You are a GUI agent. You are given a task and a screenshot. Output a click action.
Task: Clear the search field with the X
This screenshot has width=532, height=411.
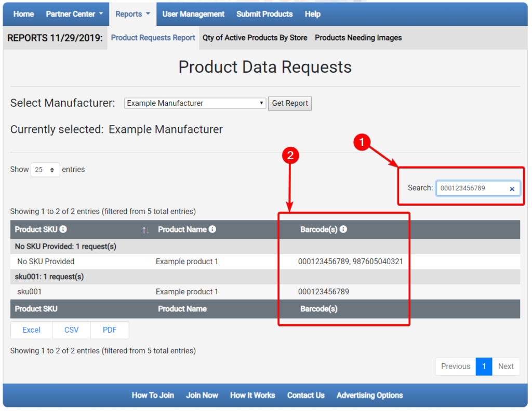pyautogui.click(x=512, y=189)
